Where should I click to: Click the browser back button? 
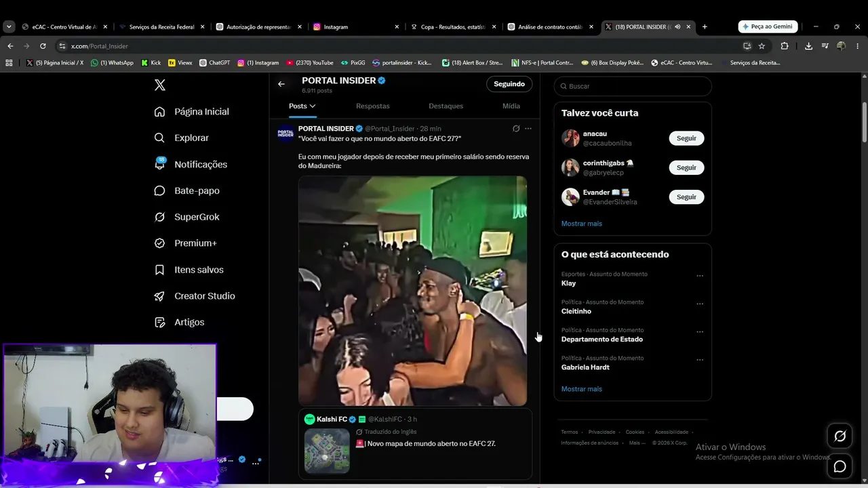click(10, 46)
